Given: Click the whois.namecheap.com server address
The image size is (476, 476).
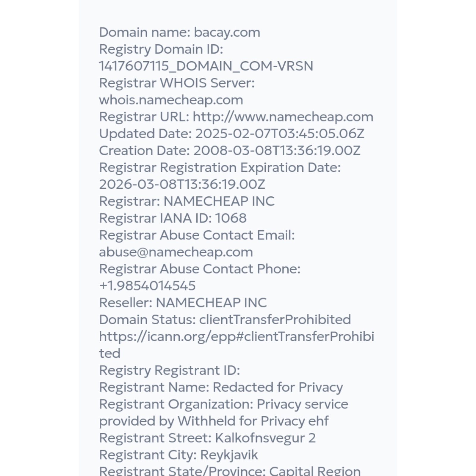Looking at the screenshot, I should [x=171, y=100].
